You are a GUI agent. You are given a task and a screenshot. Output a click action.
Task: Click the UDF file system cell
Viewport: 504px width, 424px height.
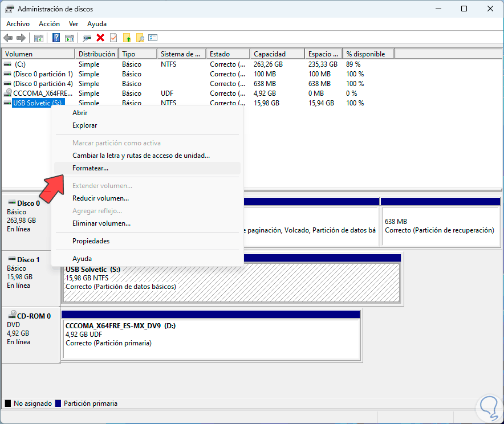167,93
